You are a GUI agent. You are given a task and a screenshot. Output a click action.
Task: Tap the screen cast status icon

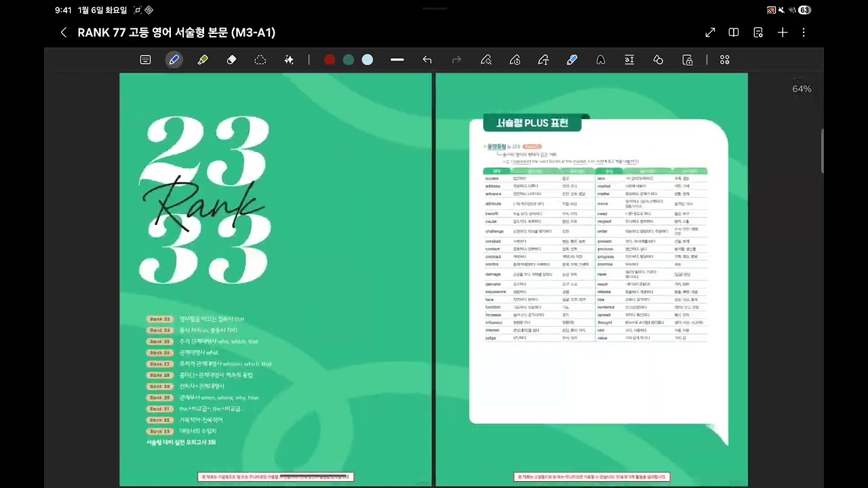771,10
